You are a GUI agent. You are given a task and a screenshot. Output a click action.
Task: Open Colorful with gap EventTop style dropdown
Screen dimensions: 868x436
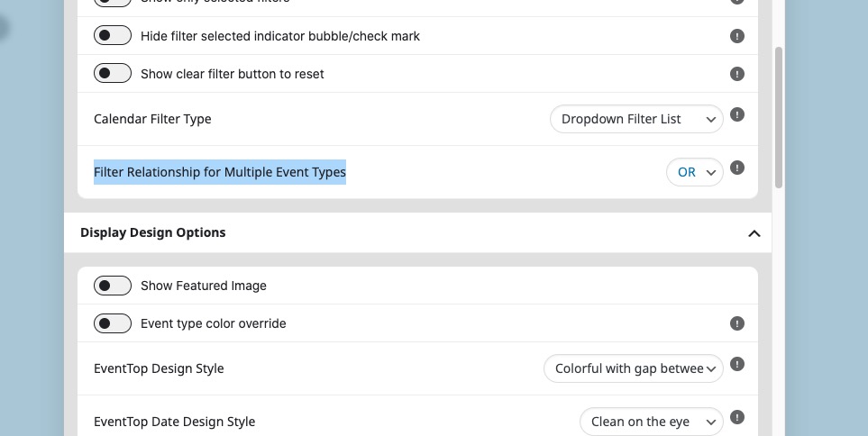click(x=634, y=368)
